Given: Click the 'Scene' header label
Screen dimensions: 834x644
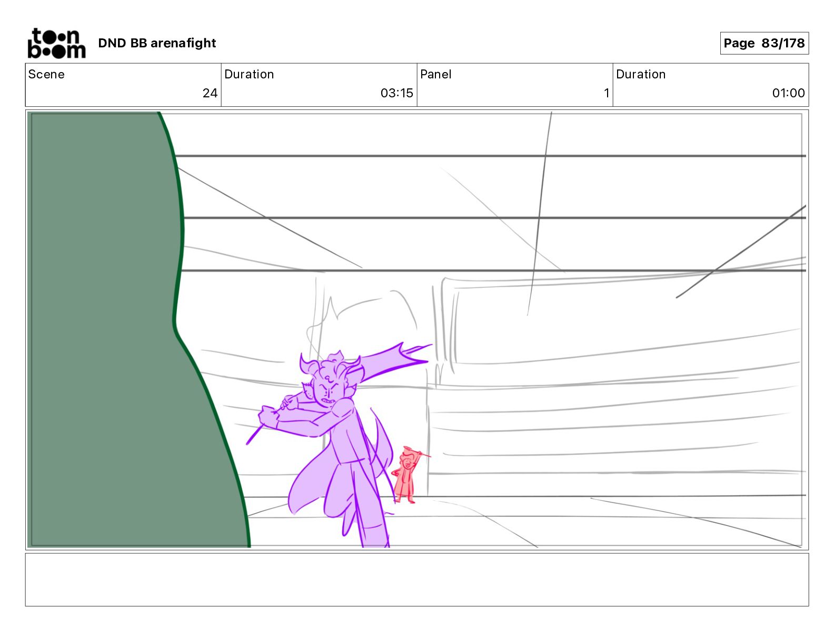Looking at the screenshot, I should (x=46, y=74).
